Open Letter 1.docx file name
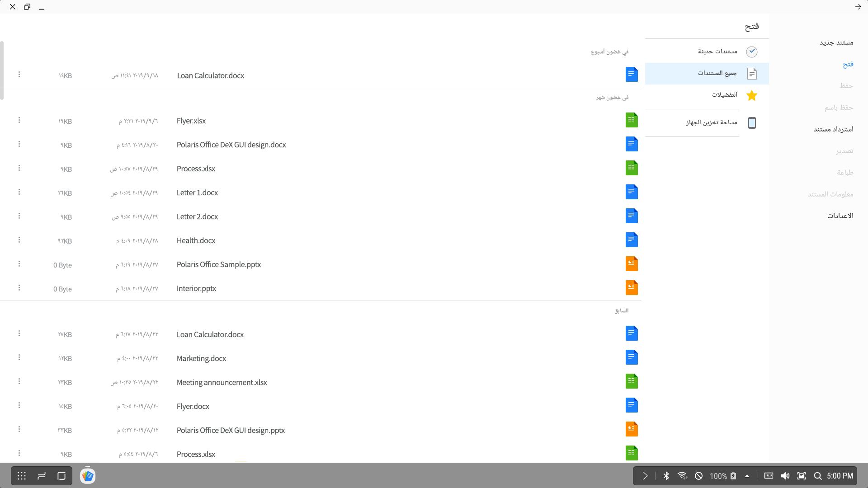This screenshot has width=868, height=488. click(x=197, y=192)
